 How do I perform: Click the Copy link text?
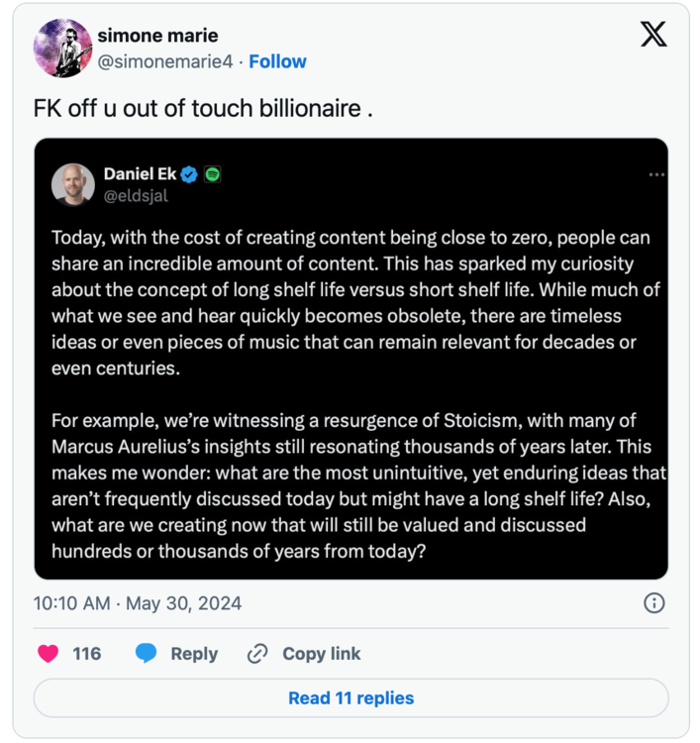(x=321, y=654)
